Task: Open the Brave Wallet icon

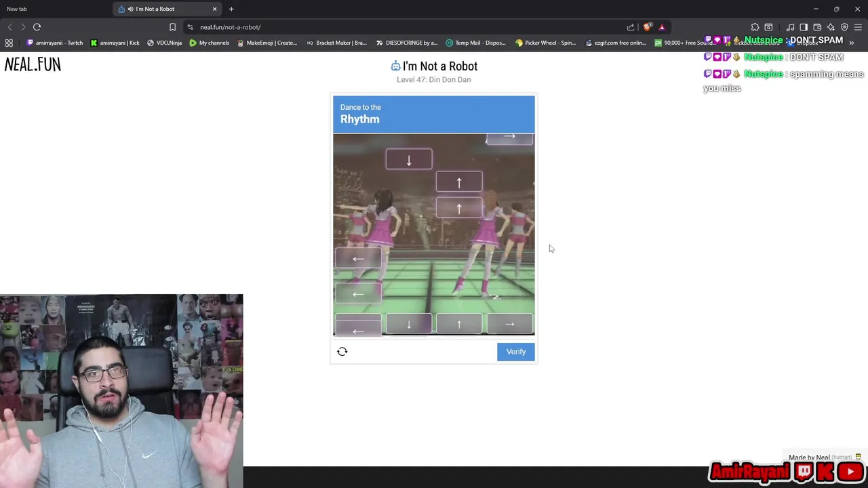Action: 817,27
